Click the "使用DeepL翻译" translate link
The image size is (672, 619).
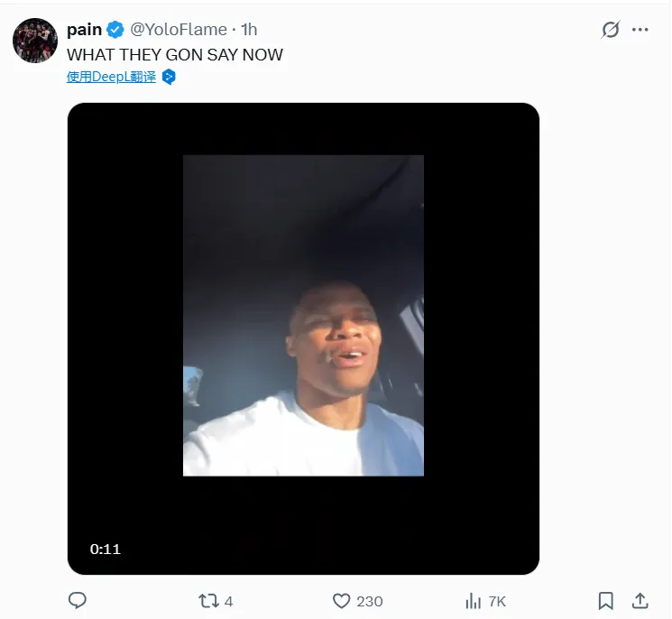(x=111, y=78)
